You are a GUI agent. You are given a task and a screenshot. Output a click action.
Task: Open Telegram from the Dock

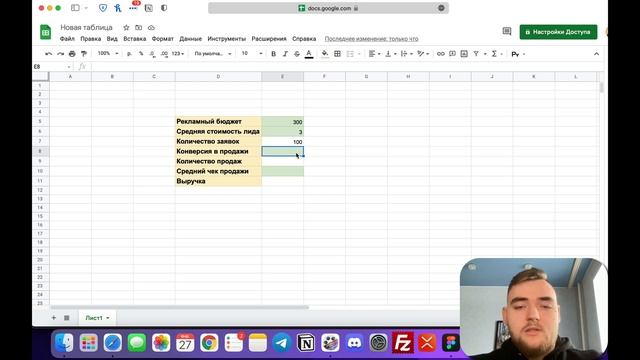(282, 343)
